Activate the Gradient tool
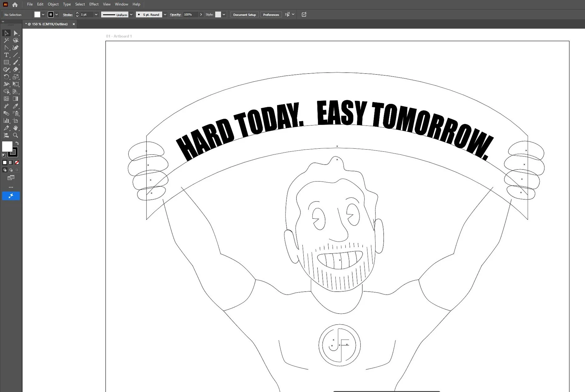This screenshot has width=585, height=392. point(16,98)
